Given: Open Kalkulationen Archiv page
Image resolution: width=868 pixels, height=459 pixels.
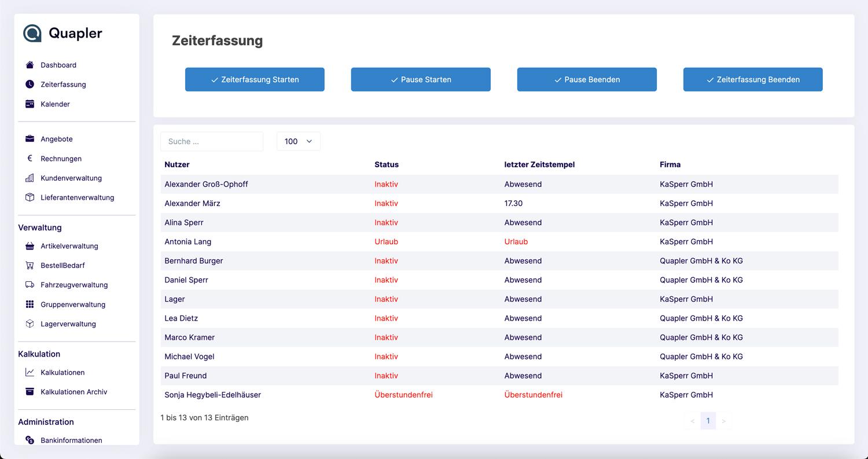Looking at the screenshot, I should pyautogui.click(x=74, y=392).
